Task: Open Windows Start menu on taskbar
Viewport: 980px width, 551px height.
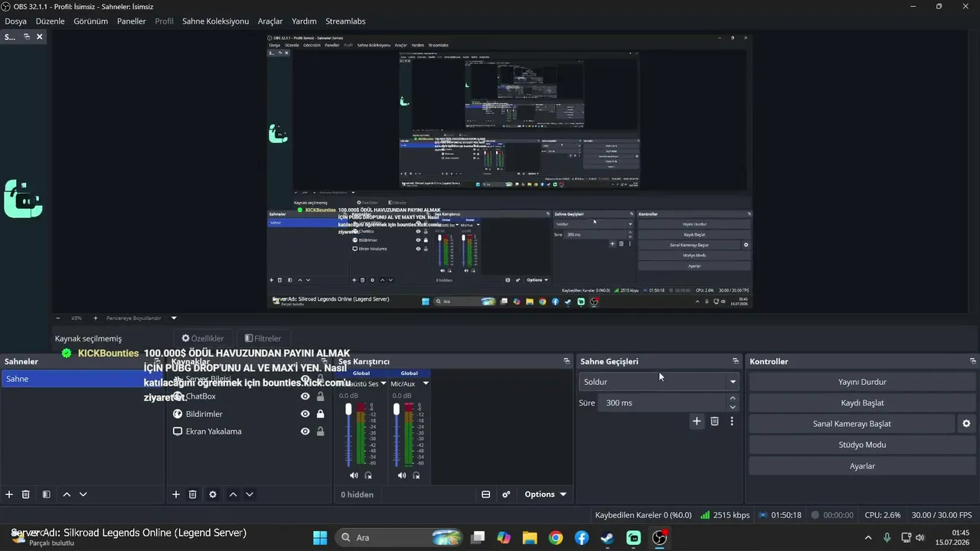Action: tap(320, 537)
